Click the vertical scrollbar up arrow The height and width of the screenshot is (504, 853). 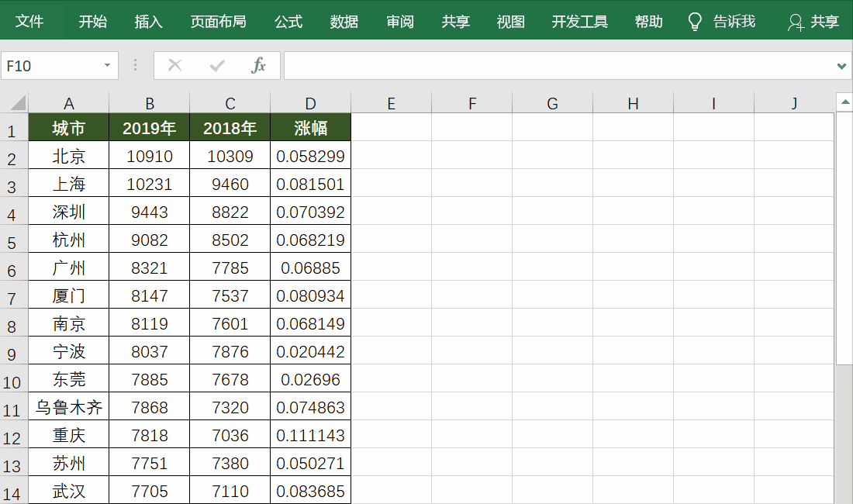point(844,102)
